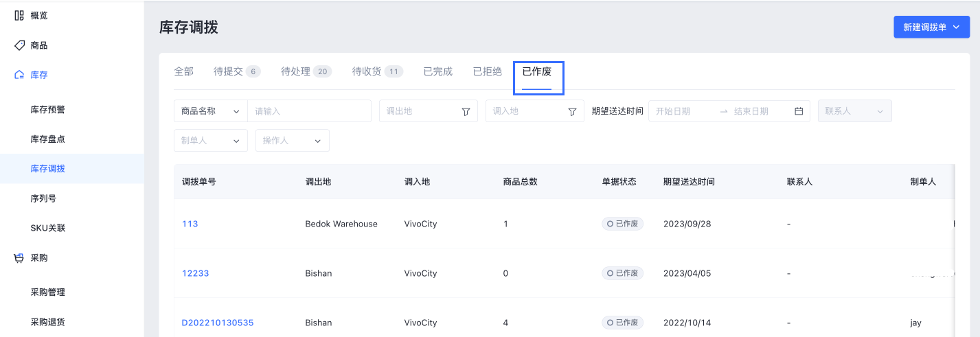Open the 采购退货 sidebar item
Screen dimensions: 980x337
pyautogui.click(x=48, y=322)
